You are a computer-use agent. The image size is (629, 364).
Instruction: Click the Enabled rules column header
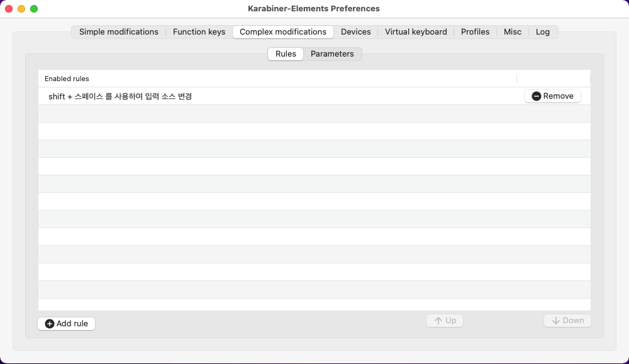point(277,79)
